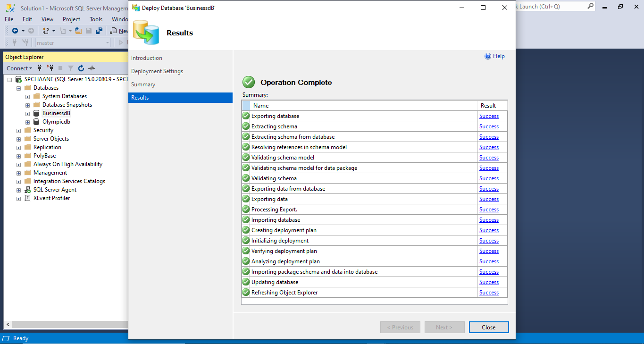Open the Edit menu
Image resolution: width=644 pixels, height=344 pixels.
click(27, 19)
